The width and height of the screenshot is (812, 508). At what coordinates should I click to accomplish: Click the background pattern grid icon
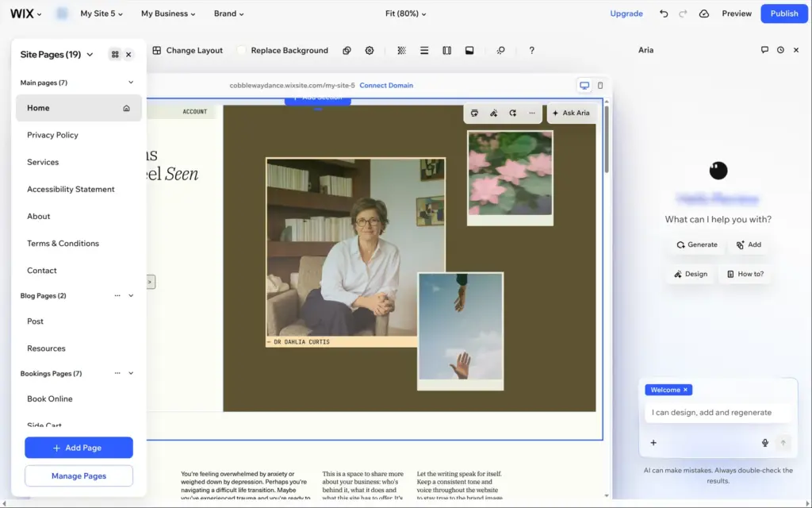tap(401, 50)
